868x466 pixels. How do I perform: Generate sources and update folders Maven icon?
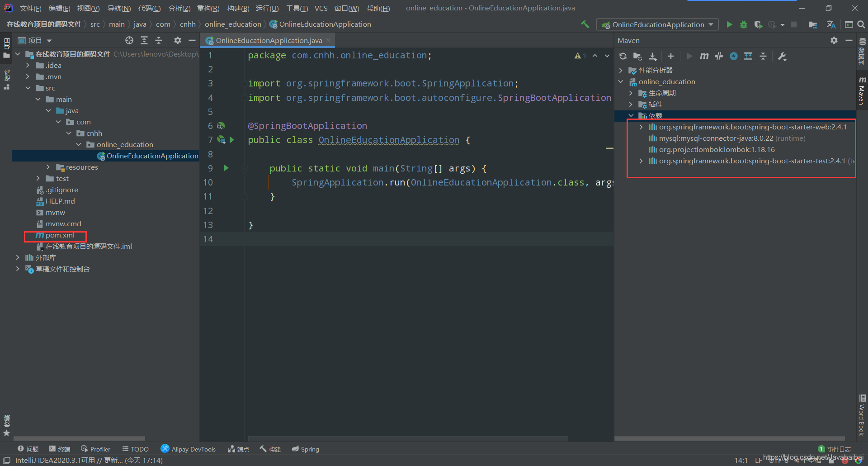click(x=637, y=56)
